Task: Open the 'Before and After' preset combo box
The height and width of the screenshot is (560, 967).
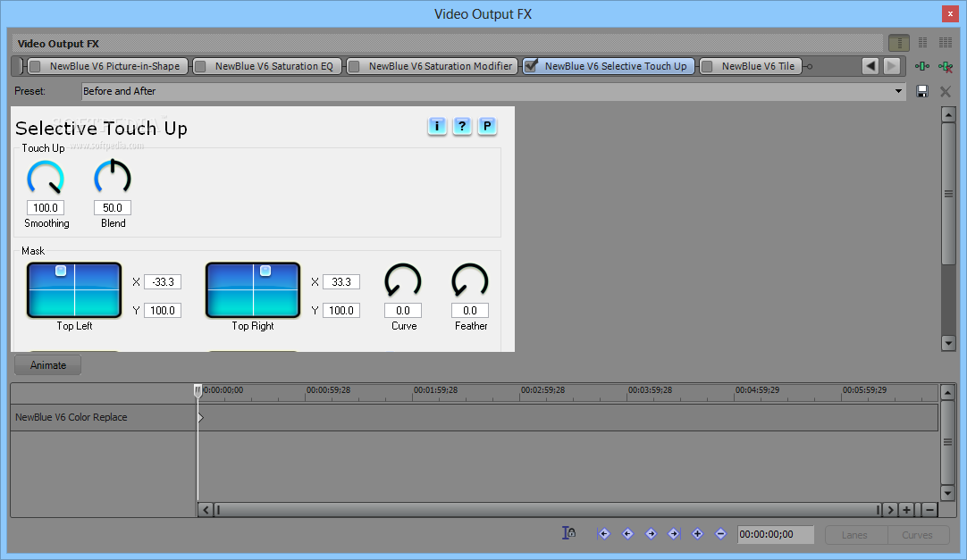Action: [x=493, y=91]
